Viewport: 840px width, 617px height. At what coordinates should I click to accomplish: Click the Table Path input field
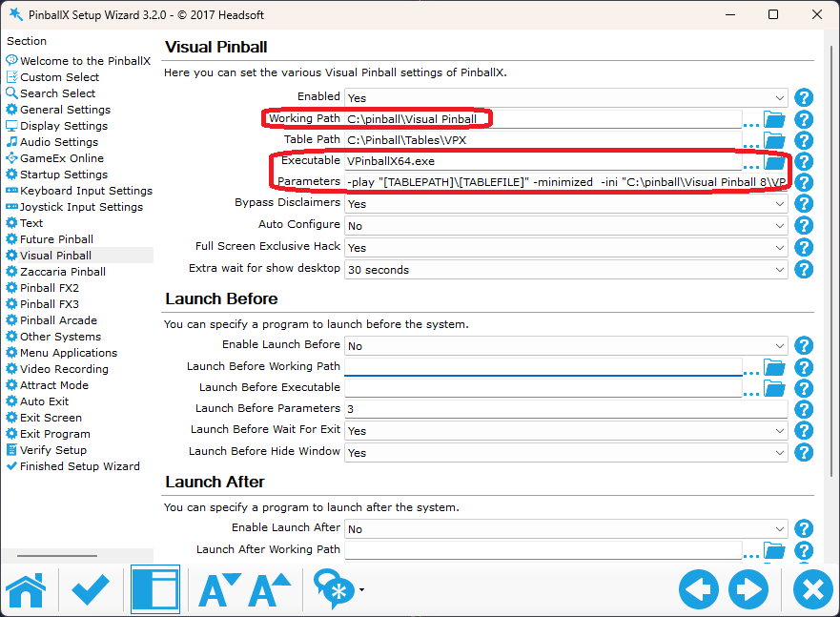543,140
